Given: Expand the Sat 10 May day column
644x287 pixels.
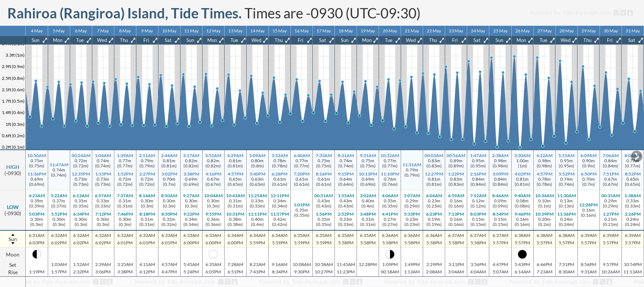Looking at the screenshot, I should 177,40.
